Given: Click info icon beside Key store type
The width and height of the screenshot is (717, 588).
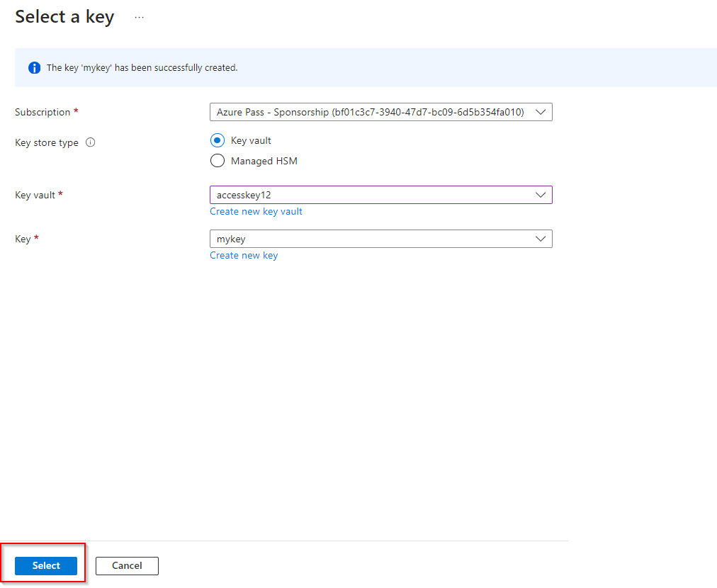Looking at the screenshot, I should tap(90, 142).
